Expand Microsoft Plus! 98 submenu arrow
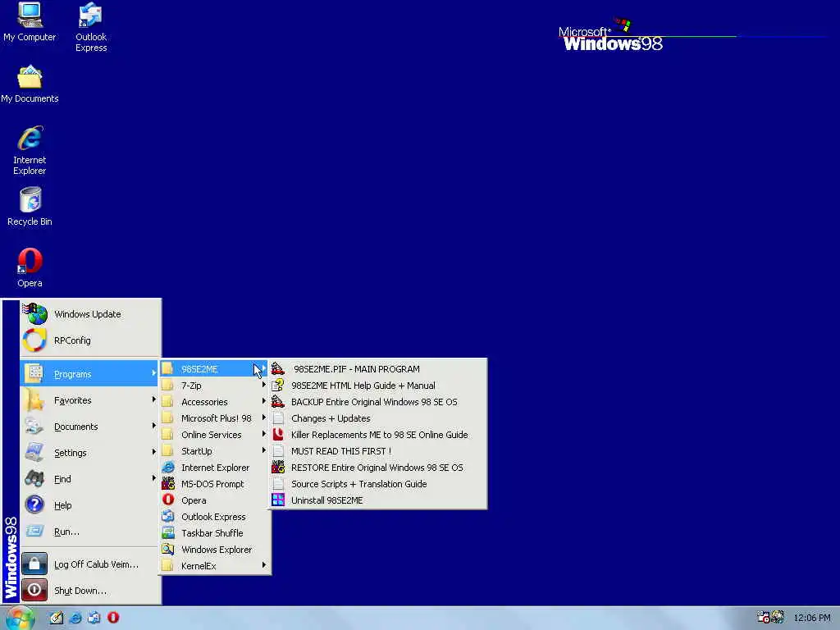Screen dimensions: 840x630 coord(263,418)
